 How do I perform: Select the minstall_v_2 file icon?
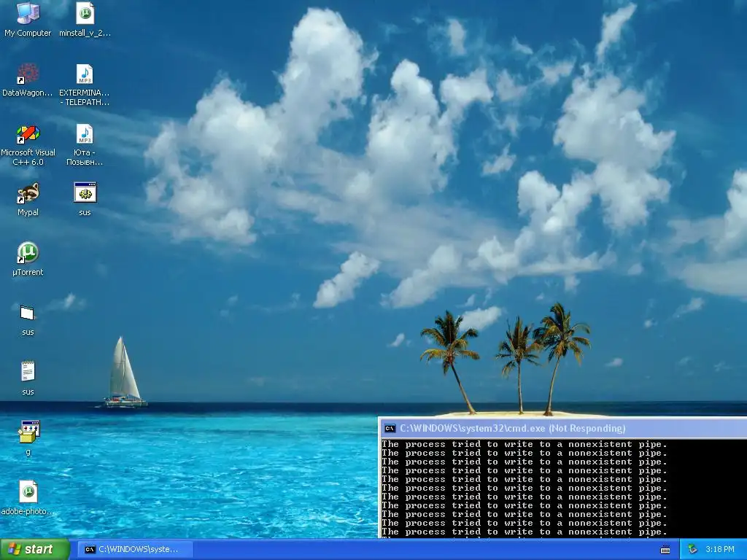pyautogui.click(x=85, y=20)
